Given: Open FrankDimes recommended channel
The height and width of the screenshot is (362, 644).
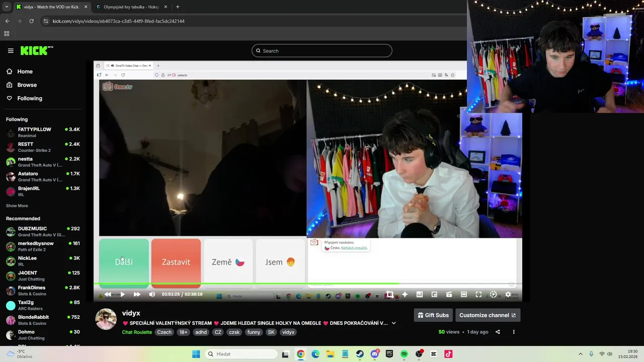Looking at the screenshot, I should [x=43, y=291].
